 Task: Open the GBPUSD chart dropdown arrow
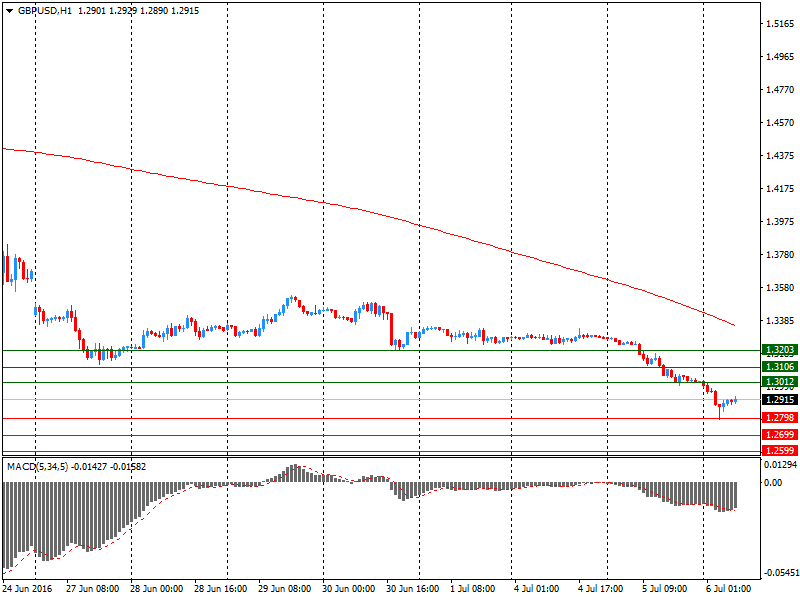(x=9, y=11)
